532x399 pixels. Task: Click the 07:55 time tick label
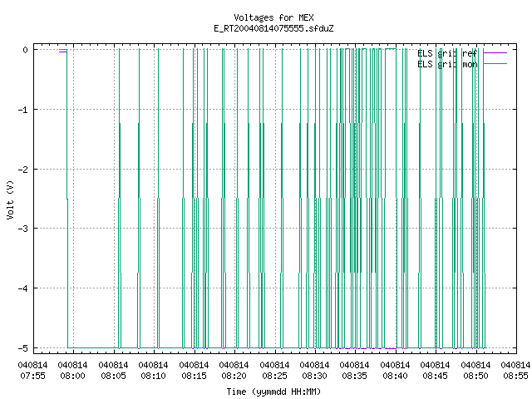32,376
